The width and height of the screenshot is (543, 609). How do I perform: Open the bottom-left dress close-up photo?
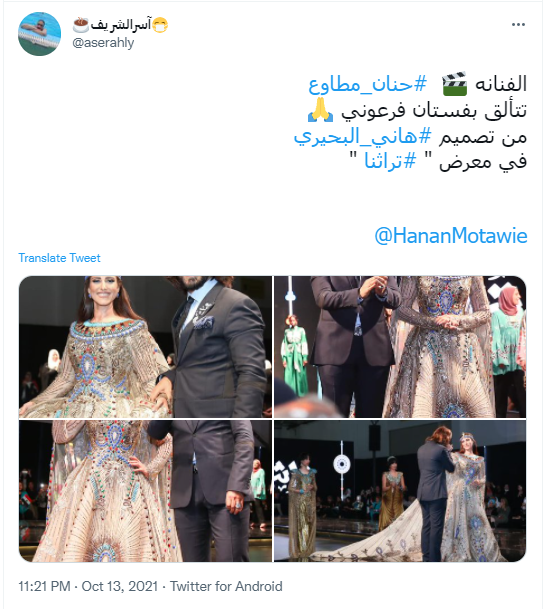(145, 491)
